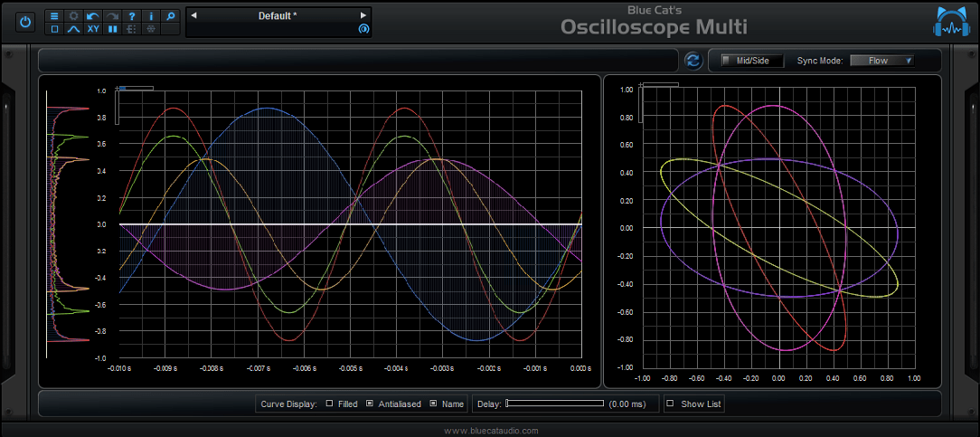980x437 pixels.
Task: Click the Default preset name
Action: click(278, 15)
